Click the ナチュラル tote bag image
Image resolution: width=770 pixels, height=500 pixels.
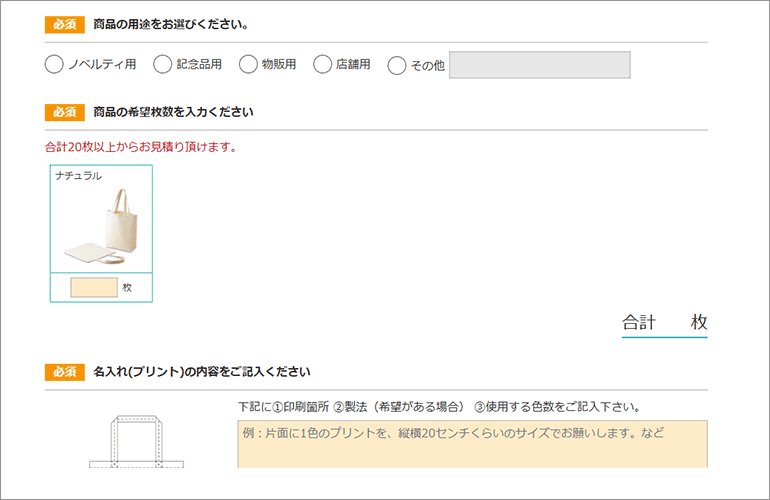tap(102, 226)
